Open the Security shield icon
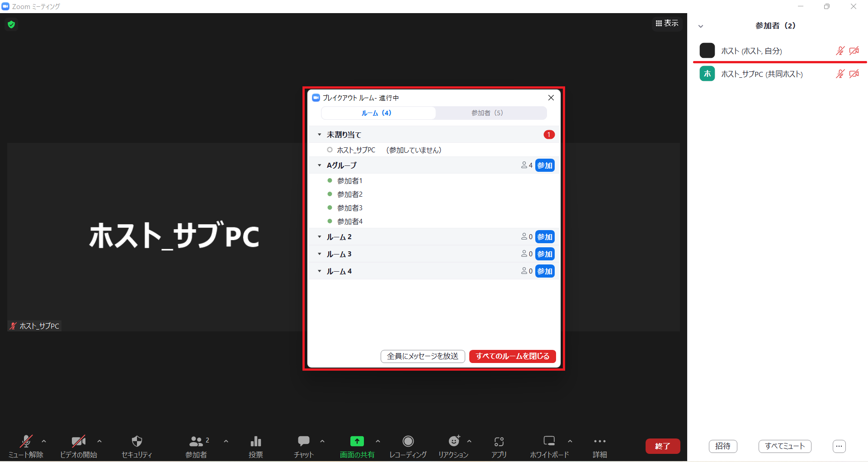The height and width of the screenshot is (462, 868). (137, 442)
